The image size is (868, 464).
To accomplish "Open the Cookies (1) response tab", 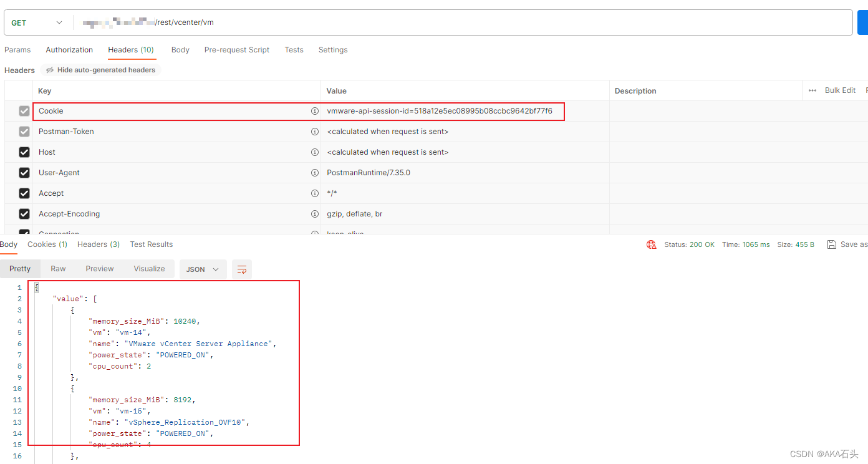I will pyautogui.click(x=47, y=244).
